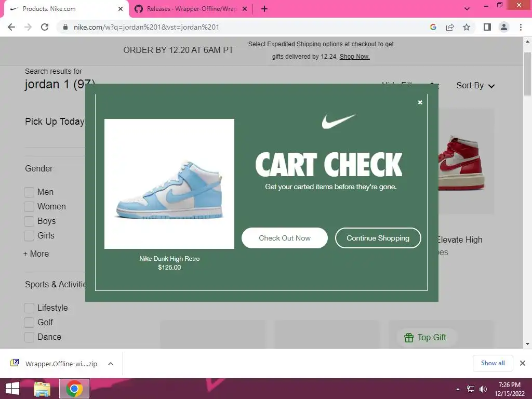The image size is (532, 399).
Task: Check the Boys gender filter
Action: point(29,221)
